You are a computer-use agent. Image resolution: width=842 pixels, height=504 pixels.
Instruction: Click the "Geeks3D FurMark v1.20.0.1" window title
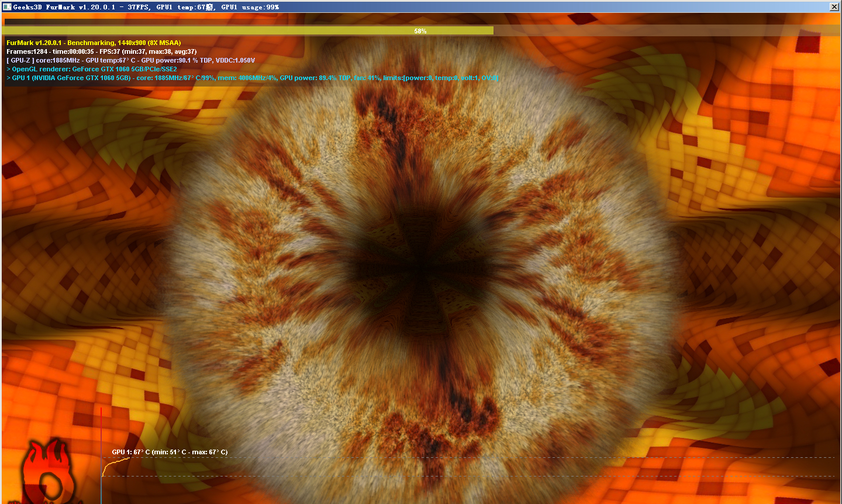point(146,7)
